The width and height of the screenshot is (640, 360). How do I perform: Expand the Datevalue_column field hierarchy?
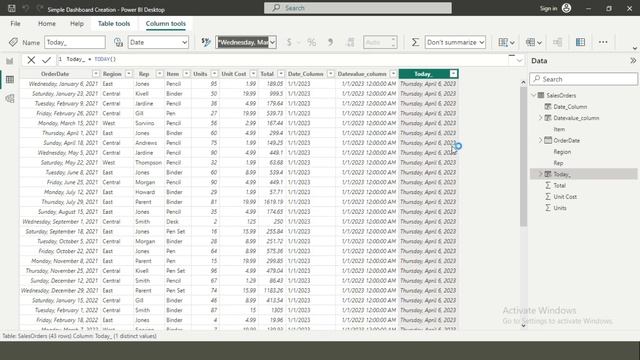(x=540, y=118)
